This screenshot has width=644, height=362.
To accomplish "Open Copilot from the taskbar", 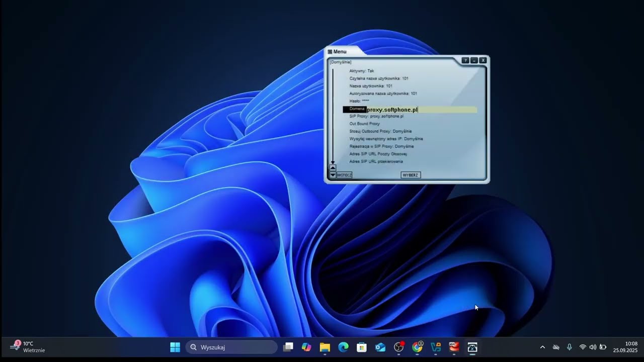I will (x=306, y=347).
